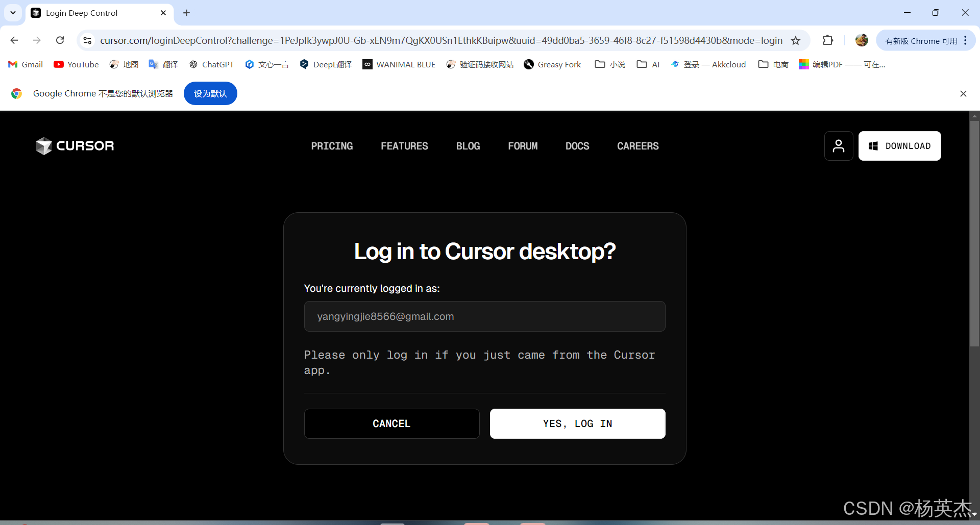This screenshot has height=525, width=980.
Task: Expand the 电商 bookmark folder
Action: [773, 64]
